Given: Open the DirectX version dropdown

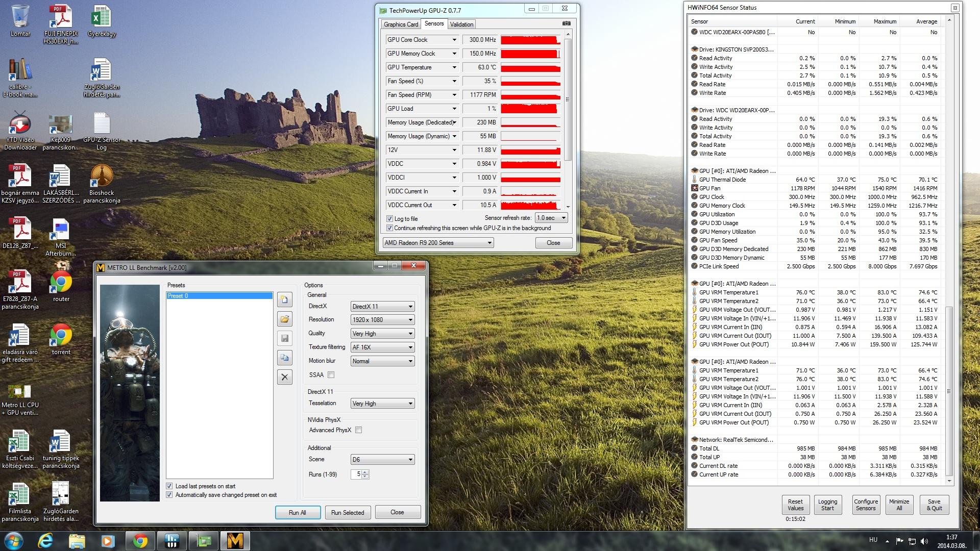Looking at the screenshot, I should pyautogui.click(x=382, y=307).
